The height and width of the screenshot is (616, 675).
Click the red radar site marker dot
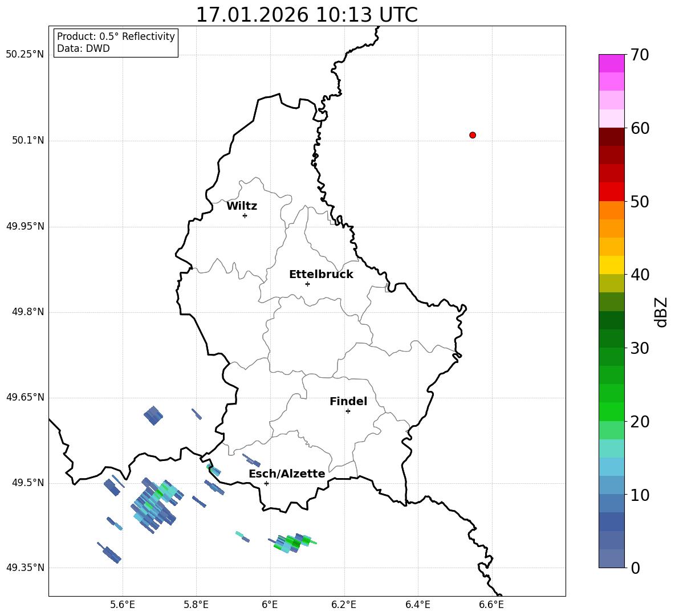click(473, 135)
